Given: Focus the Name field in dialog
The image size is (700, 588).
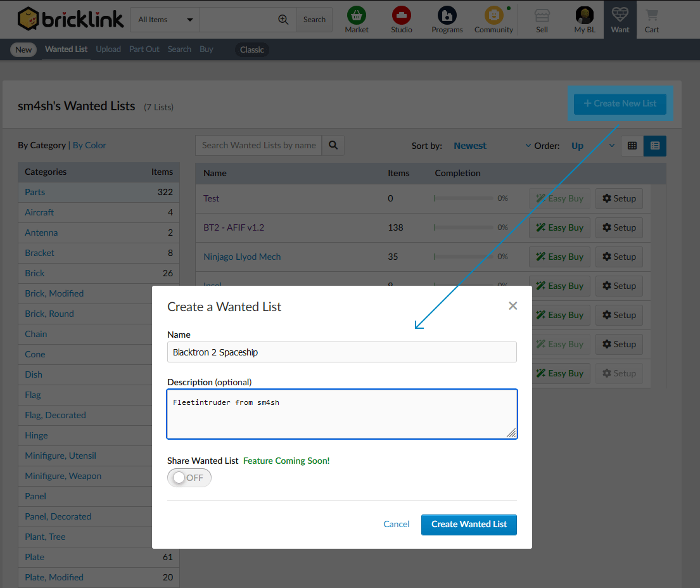Looking at the screenshot, I should point(342,352).
